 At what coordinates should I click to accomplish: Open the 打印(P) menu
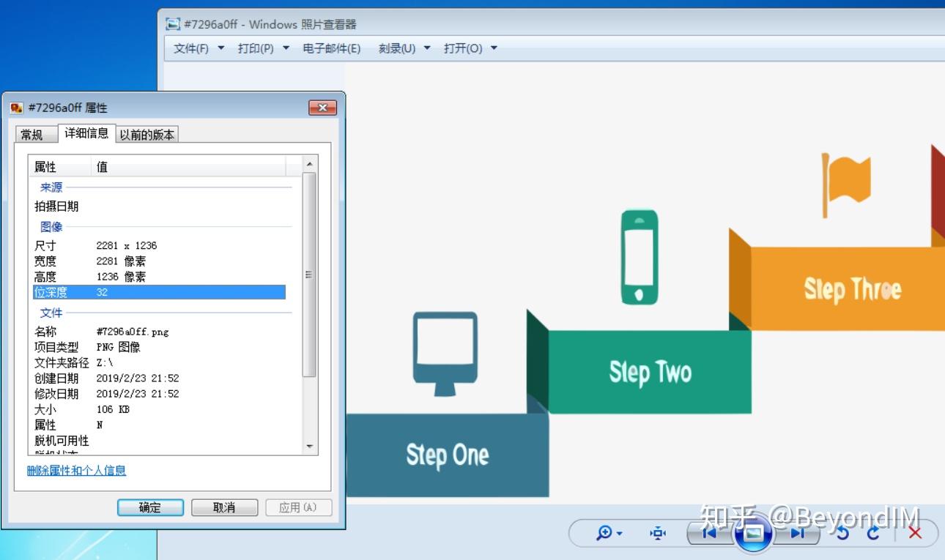click(264, 48)
